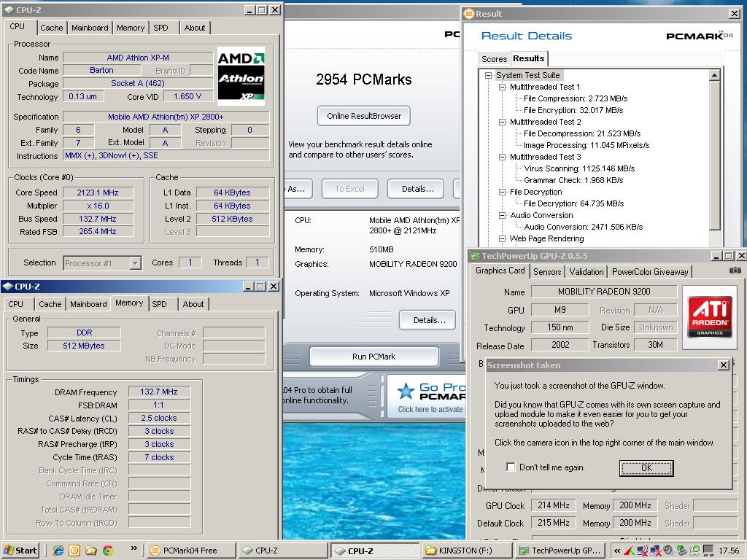Screen dimensions: 747x560
Task: Click OK in Screenshot taken dialog
Action: click(646, 467)
